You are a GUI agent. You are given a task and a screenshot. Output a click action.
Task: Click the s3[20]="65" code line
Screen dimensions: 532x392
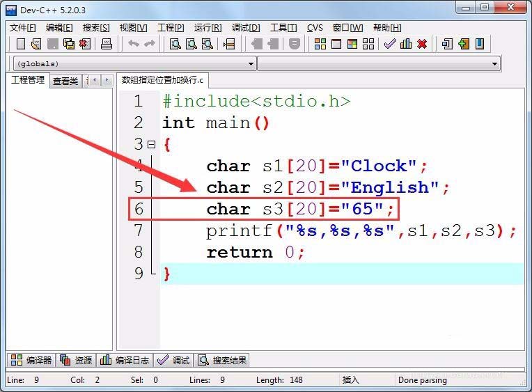click(301, 209)
